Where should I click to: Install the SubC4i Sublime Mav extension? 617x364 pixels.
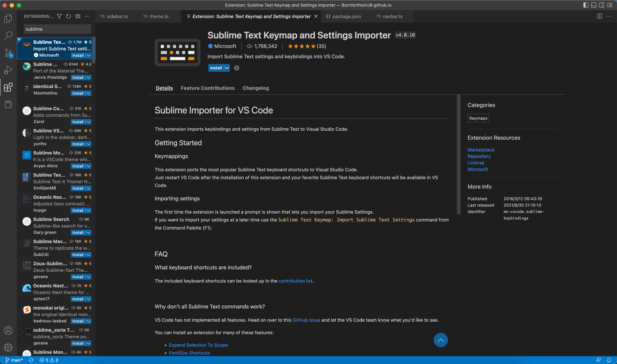click(x=78, y=255)
